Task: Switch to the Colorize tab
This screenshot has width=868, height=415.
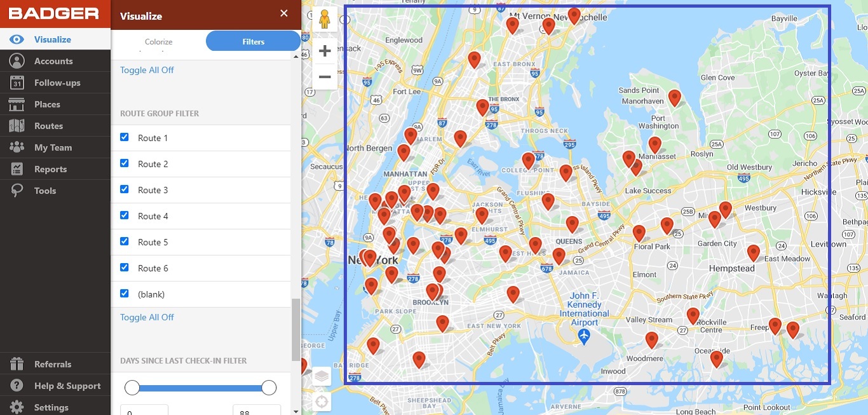Action: pyautogui.click(x=158, y=41)
